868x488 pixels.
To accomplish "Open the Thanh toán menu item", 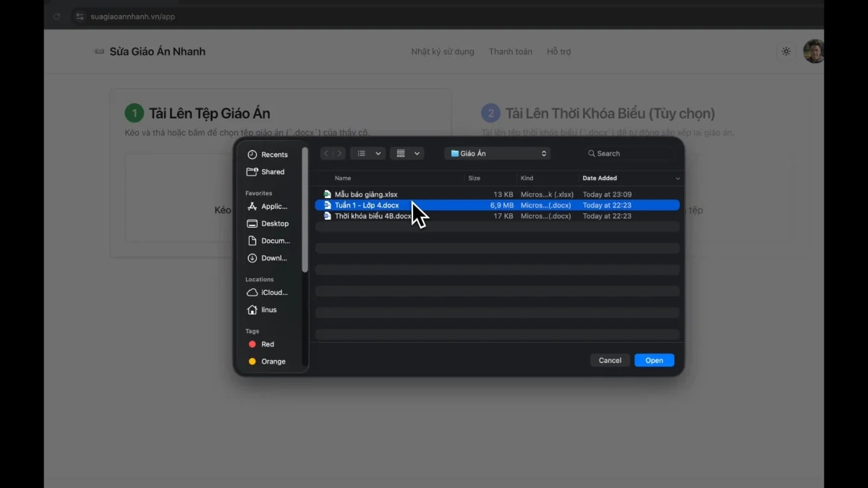I will (510, 51).
